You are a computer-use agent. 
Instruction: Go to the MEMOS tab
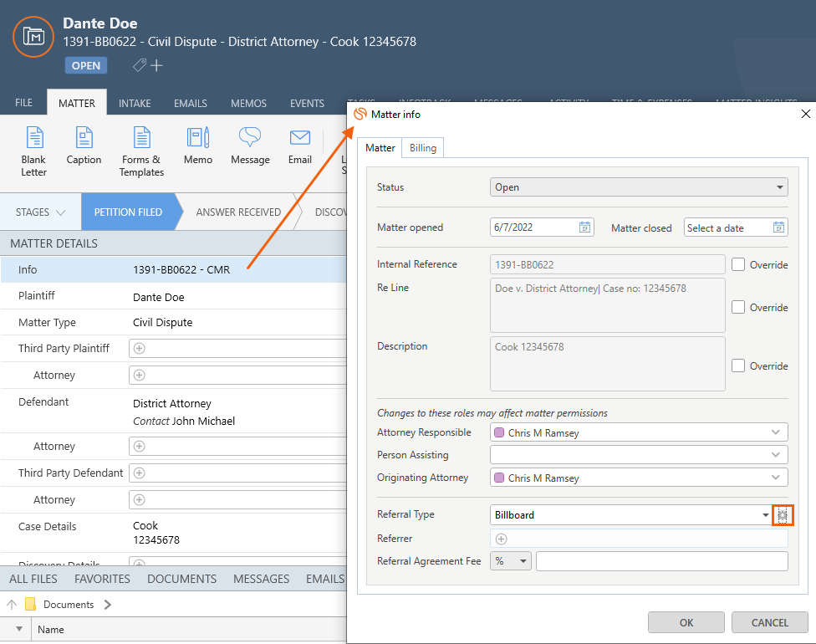coord(249,103)
